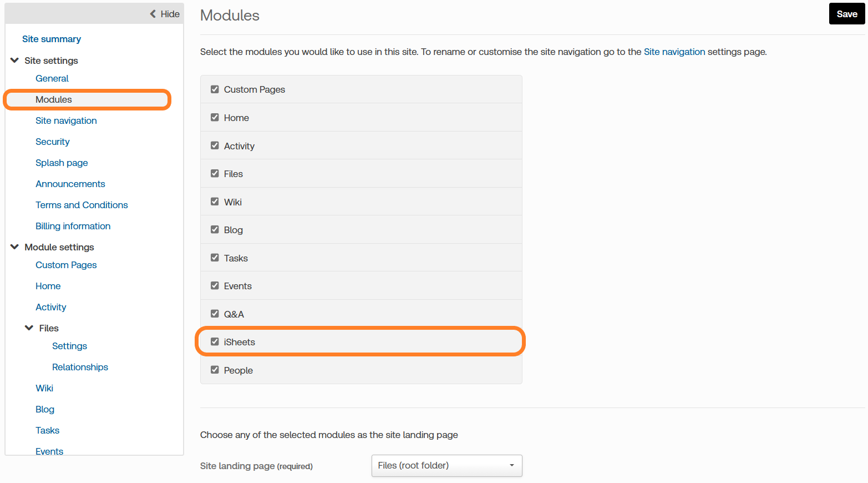Disable the Wiki module checkbox
The image size is (868, 483).
coord(215,202)
